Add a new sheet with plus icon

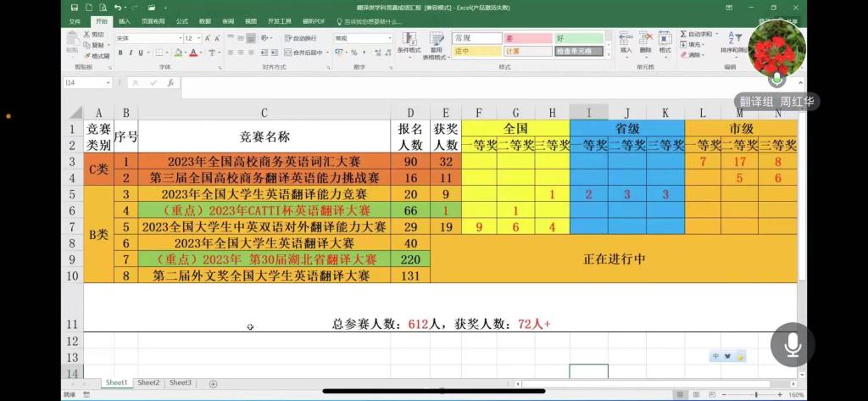pyautogui.click(x=213, y=384)
